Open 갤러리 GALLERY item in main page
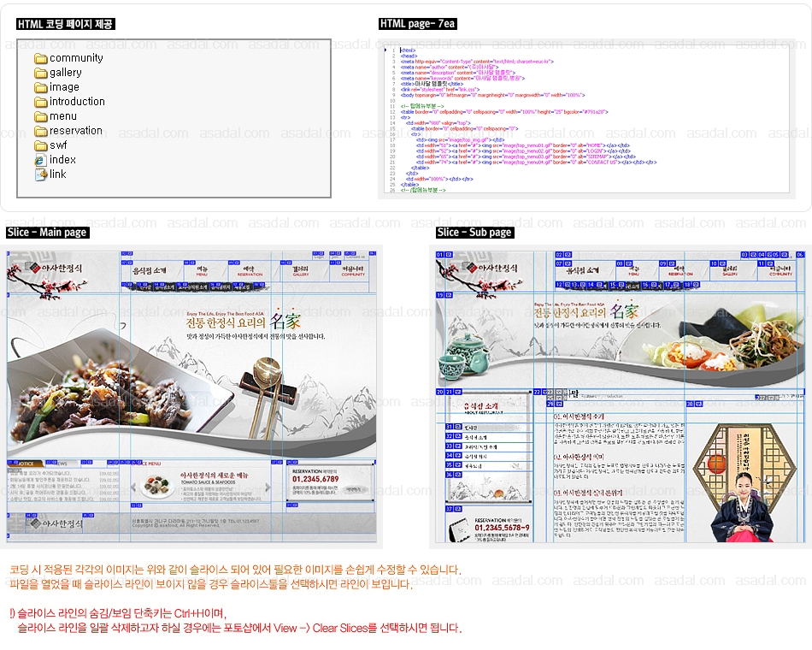The width and height of the screenshot is (812, 650). (300, 270)
